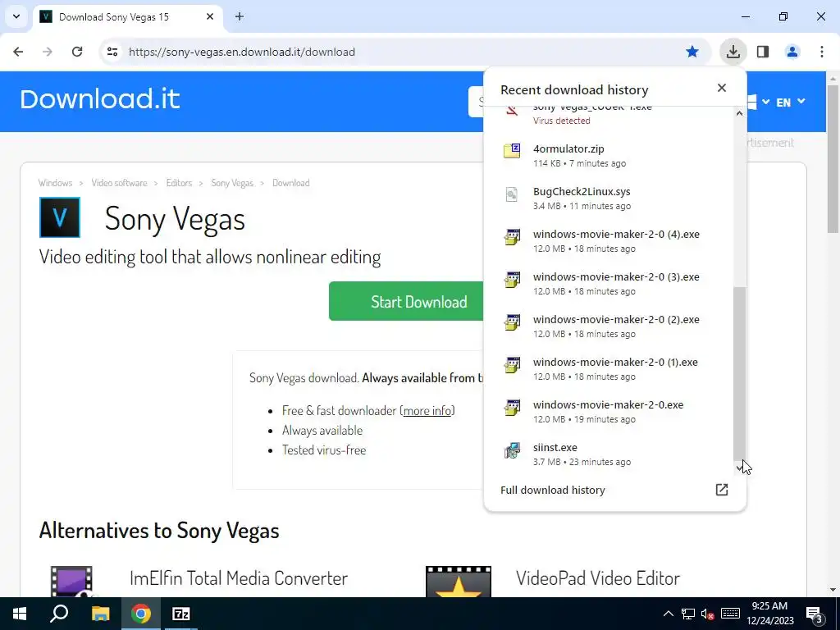The width and height of the screenshot is (840, 630).
Task: Open ImElfin Total Media Converter alternative
Action: click(x=239, y=578)
